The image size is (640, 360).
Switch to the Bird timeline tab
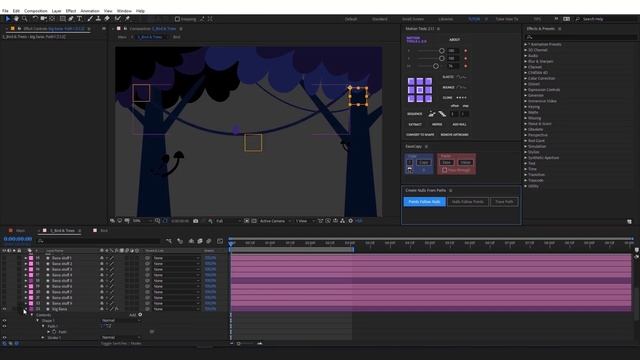[x=104, y=230]
